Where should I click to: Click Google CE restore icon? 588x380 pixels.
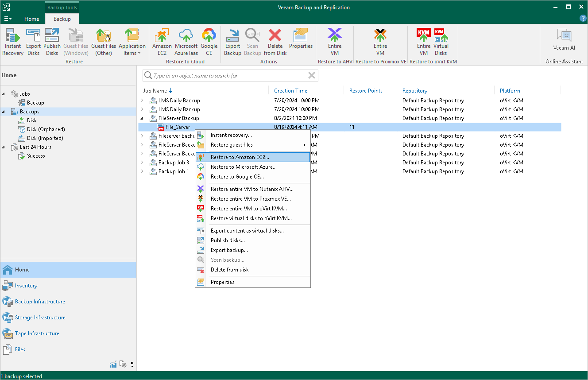click(209, 42)
